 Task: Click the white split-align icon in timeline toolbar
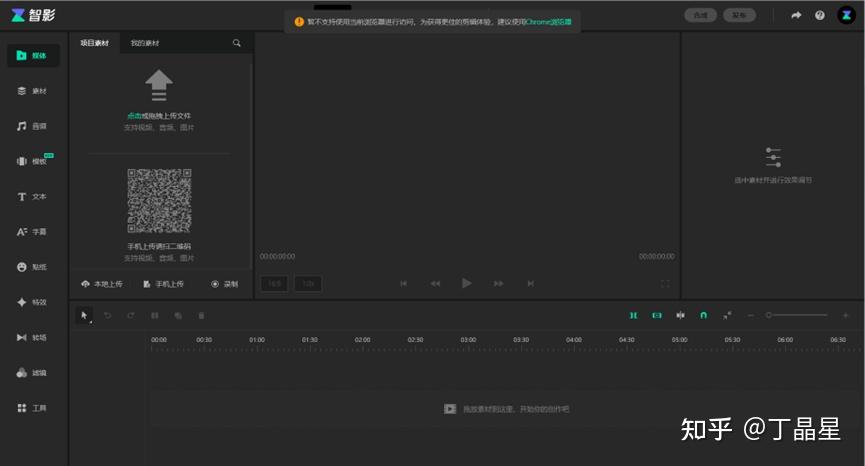pyautogui.click(x=681, y=315)
